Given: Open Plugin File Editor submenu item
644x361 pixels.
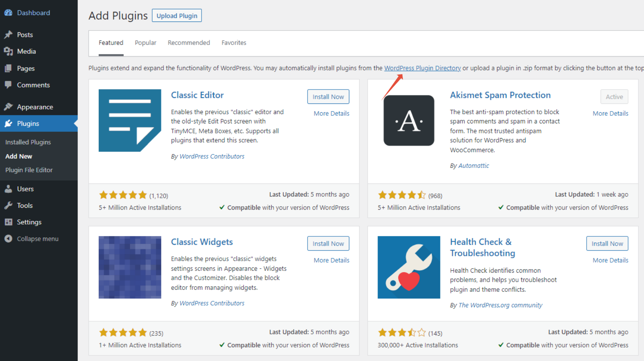Looking at the screenshot, I should coord(29,170).
